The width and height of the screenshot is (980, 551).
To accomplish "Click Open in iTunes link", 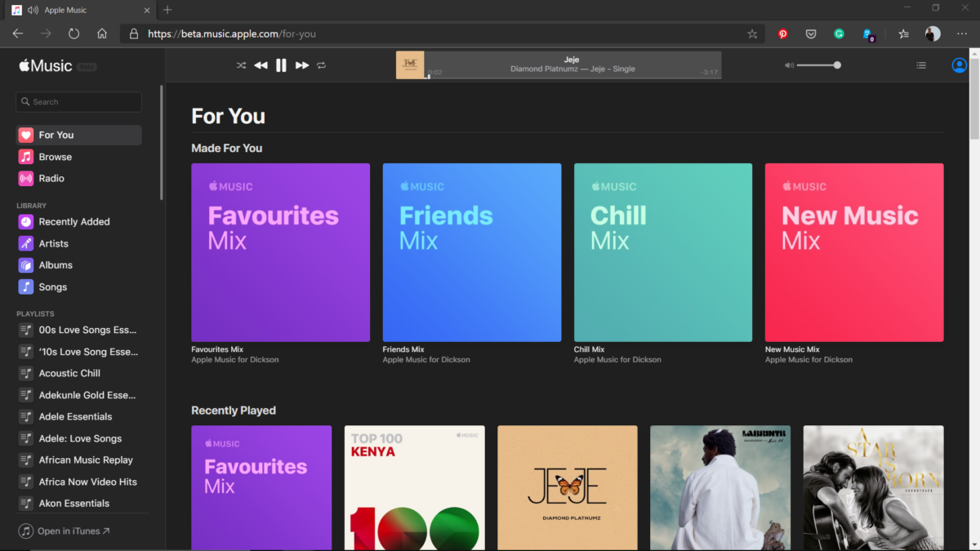I will (65, 531).
